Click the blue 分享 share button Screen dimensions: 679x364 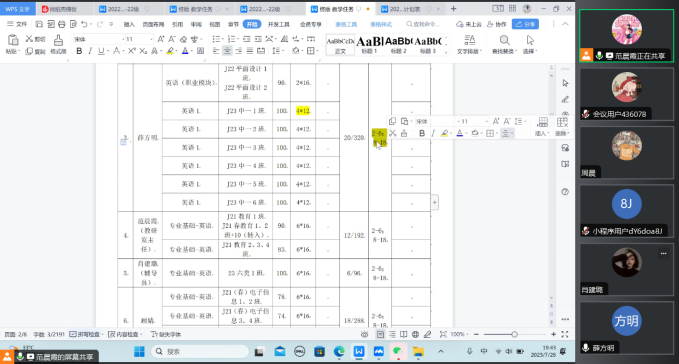click(x=525, y=24)
